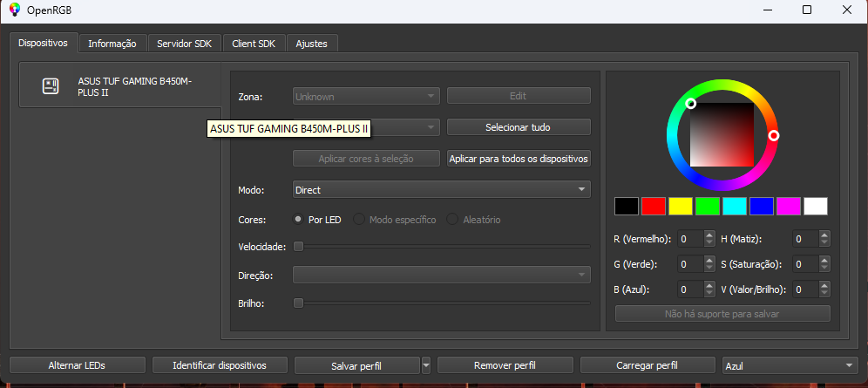The height and width of the screenshot is (388, 868).
Task: Click the V (Valor/Brilho) value field
Action: 805,289
